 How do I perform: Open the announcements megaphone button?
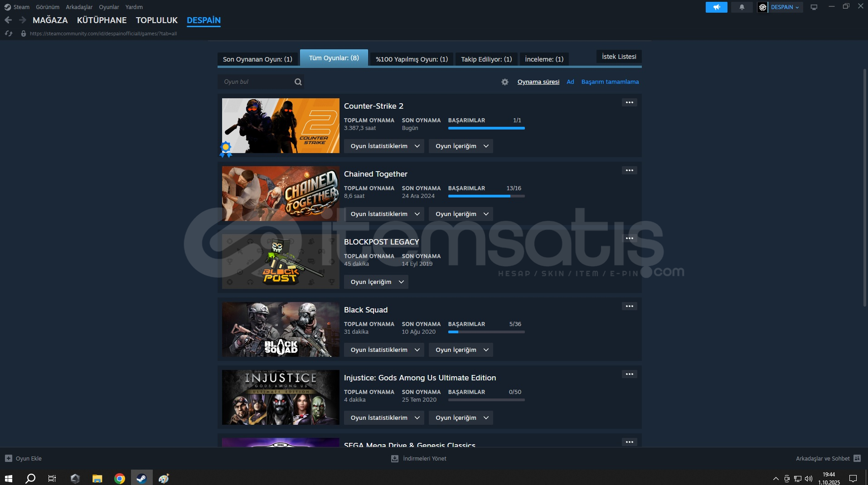click(x=717, y=7)
